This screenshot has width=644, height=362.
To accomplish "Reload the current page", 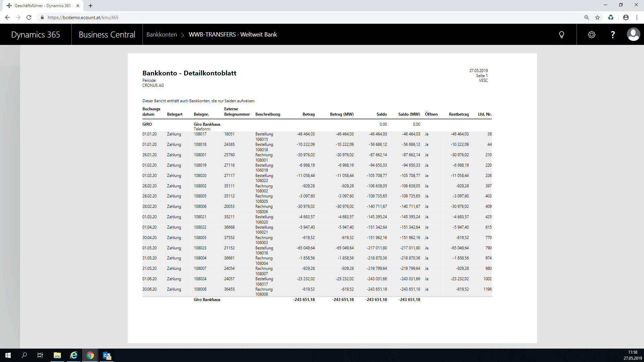I will pyautogui.click(x=29, y=17).
